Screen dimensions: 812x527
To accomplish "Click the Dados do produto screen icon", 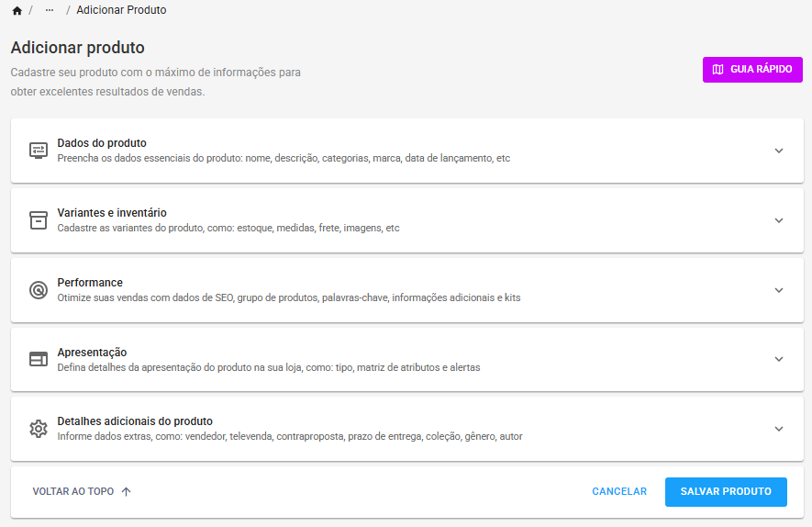I will (x=39, y=151).
